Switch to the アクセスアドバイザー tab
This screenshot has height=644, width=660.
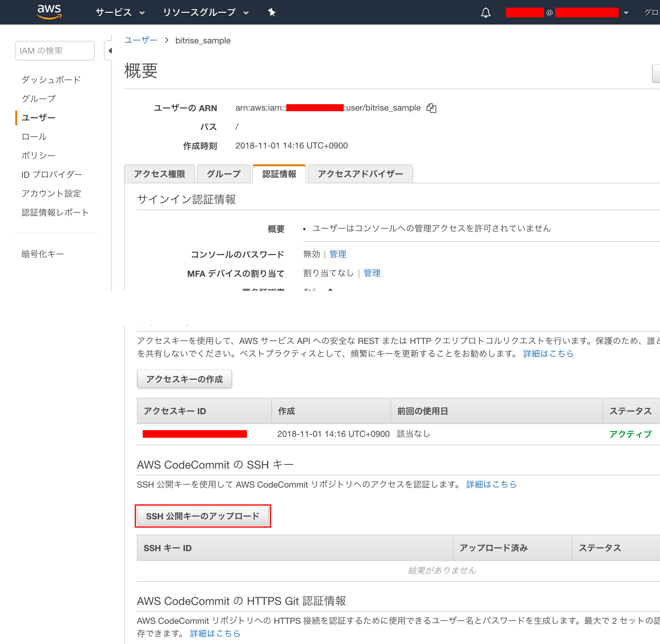pyautogui.click(x=360, y=174)
